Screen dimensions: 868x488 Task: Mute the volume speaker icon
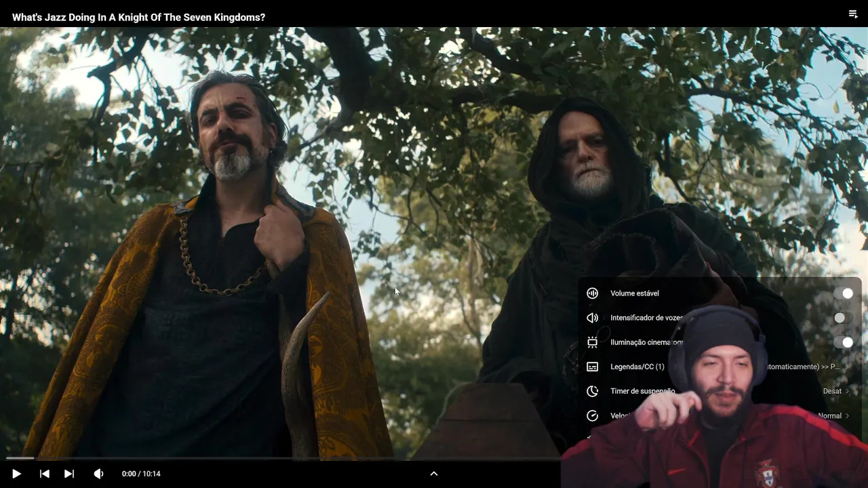point(98,474)
